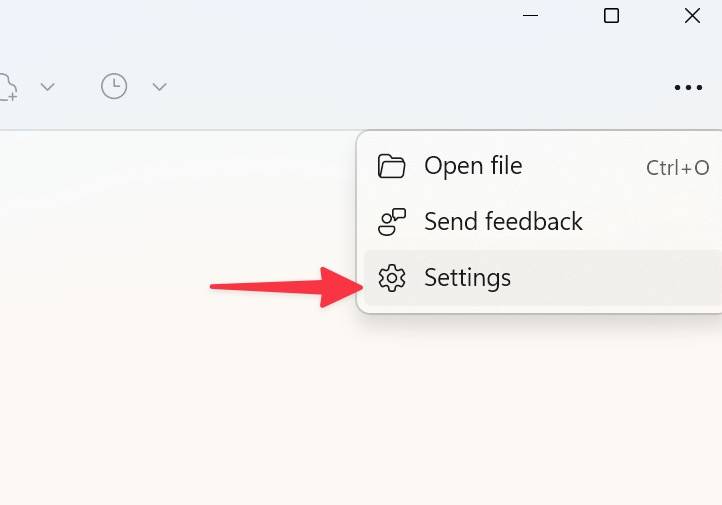Minimize the application window

[531, 16]
